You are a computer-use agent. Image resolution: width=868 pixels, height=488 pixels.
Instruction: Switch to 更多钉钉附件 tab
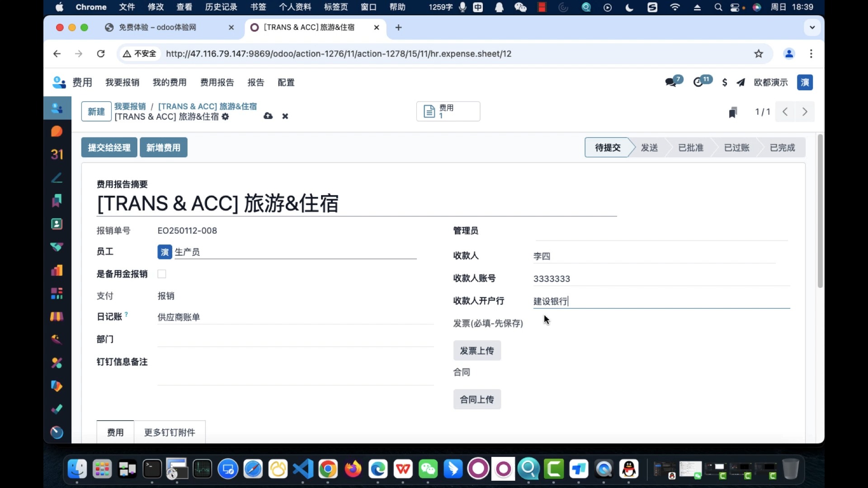[x=170, y=432]
